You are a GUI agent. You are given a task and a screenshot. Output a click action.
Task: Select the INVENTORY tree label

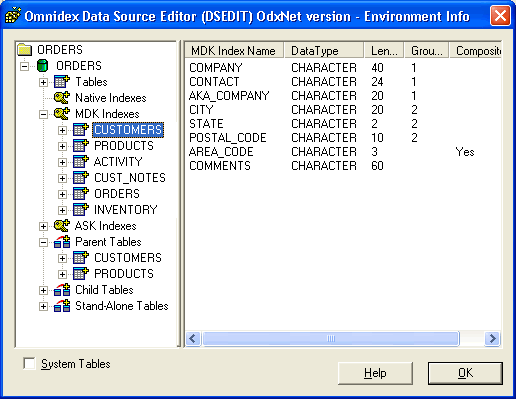(126, 210)
